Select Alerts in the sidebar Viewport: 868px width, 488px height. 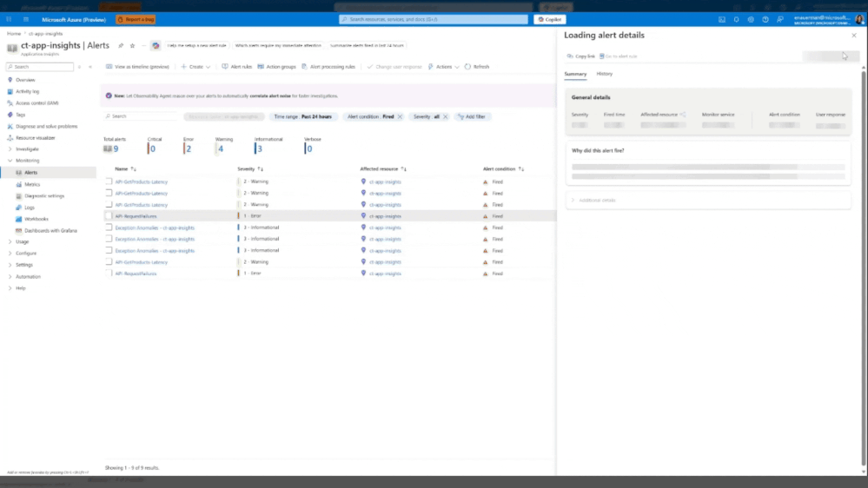pos(30,173)
